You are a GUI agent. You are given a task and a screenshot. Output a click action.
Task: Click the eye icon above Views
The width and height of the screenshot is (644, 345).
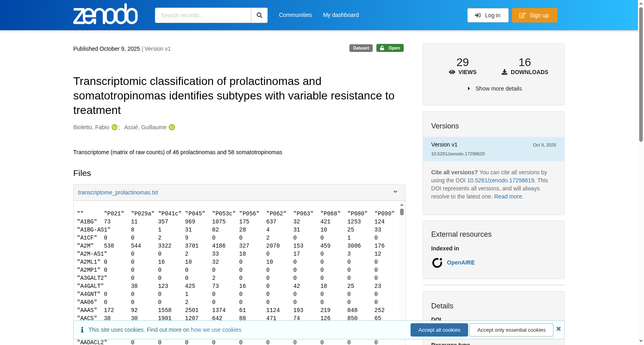click(452, 72)
